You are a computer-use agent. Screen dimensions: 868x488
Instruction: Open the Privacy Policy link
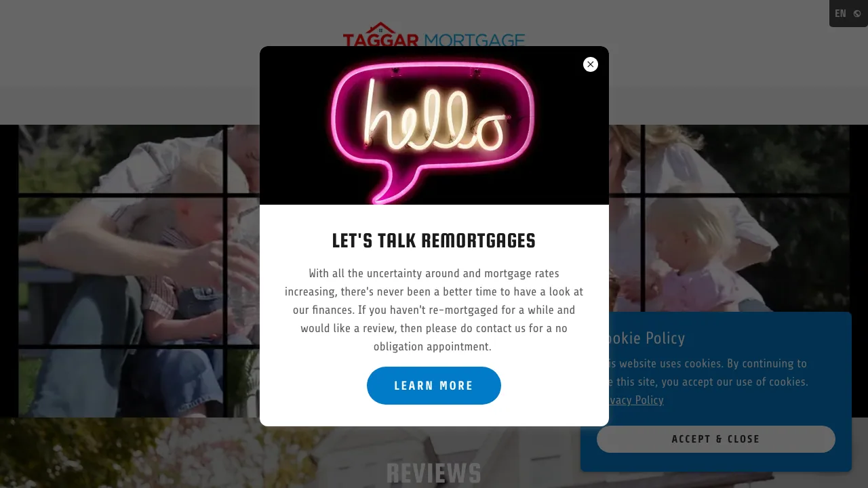(631, 400)
